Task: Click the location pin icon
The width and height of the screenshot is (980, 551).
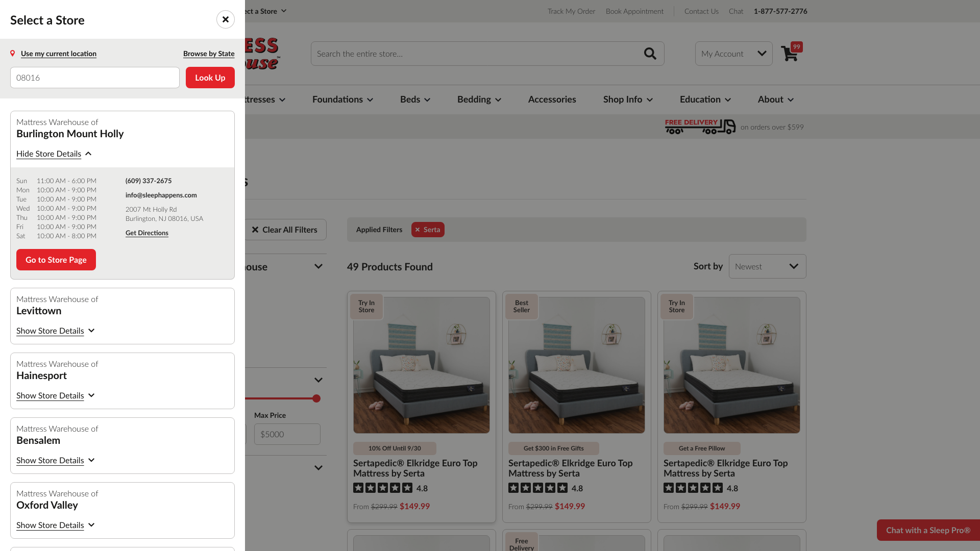Action: coord(13,54)
